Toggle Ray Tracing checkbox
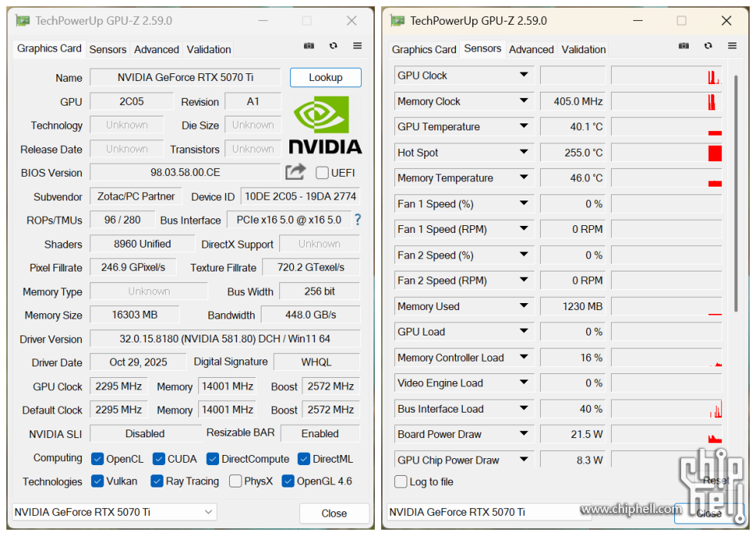Viewport: 756px width, 536px height. point(157,481)
